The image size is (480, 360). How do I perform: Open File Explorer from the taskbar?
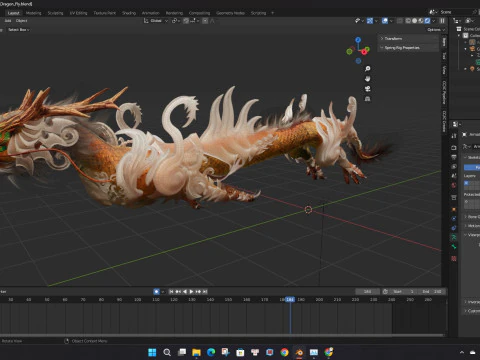196,352
